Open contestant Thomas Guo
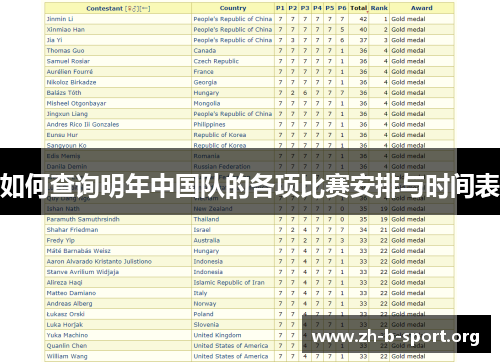This screenshot has width=500, height=362. 65,51
